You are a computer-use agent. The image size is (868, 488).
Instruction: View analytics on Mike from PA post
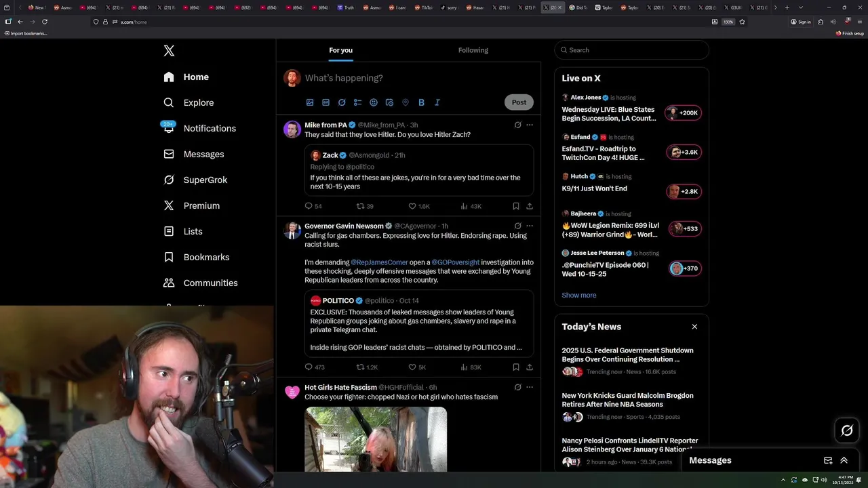[471, 206]
